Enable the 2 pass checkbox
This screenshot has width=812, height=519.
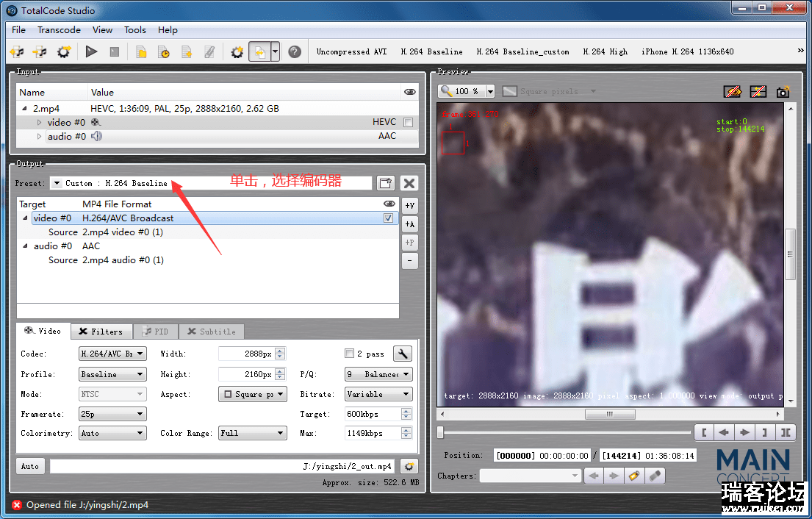click(x=349, y=354)
